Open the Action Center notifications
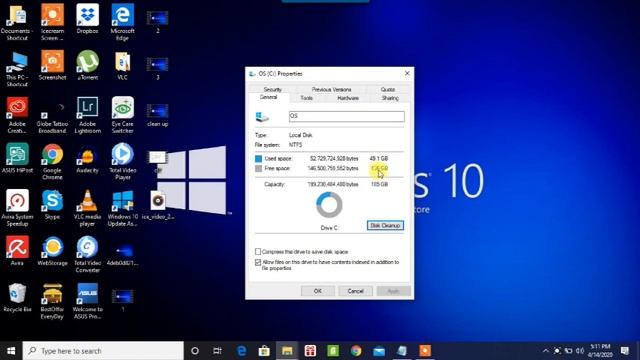640x360 pixels. 625,351
